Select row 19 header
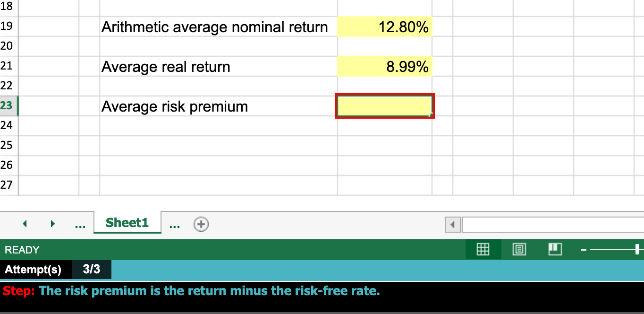The image size is (644, 314). click(7, 26)
